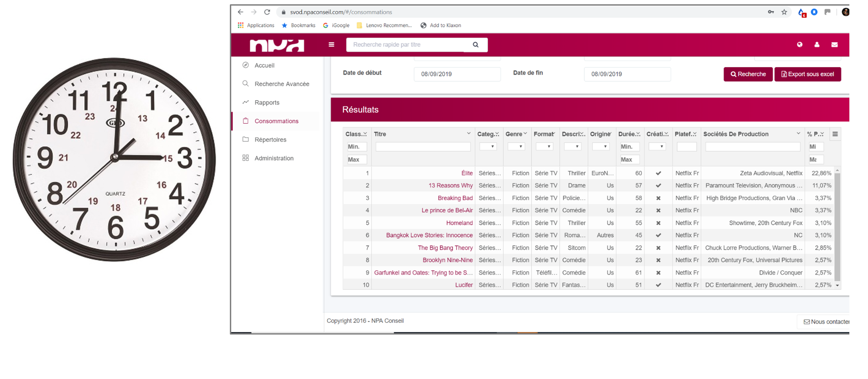Open the Catég. filter dropdown
Image resolution: width=868 pixels, height=379 pixels.
point(488,146)
